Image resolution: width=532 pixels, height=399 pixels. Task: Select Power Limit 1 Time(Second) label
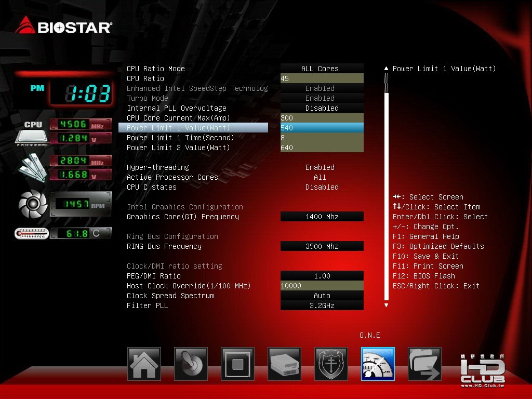coord(180,137)
